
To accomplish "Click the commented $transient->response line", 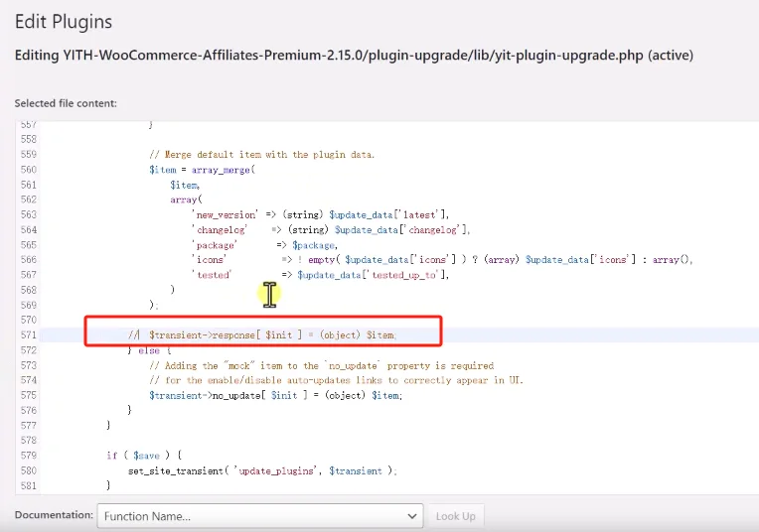I will 262,334.
